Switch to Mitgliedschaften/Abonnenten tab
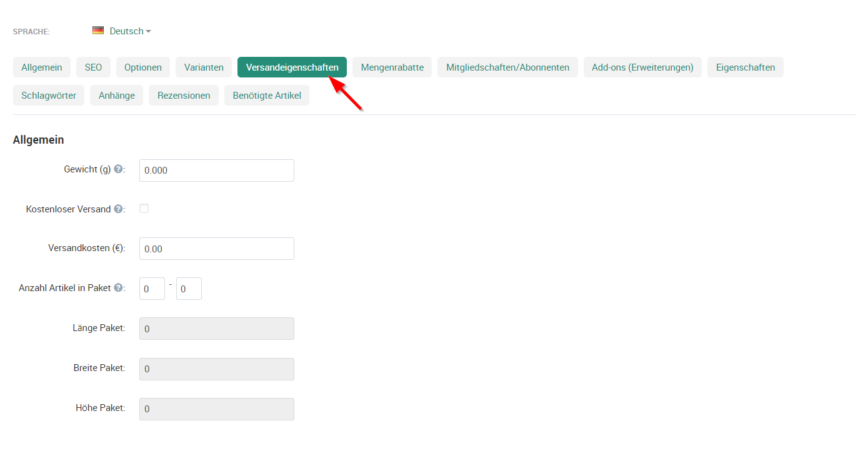The height and width of the screenshot is (451, 868). (507, 67)
